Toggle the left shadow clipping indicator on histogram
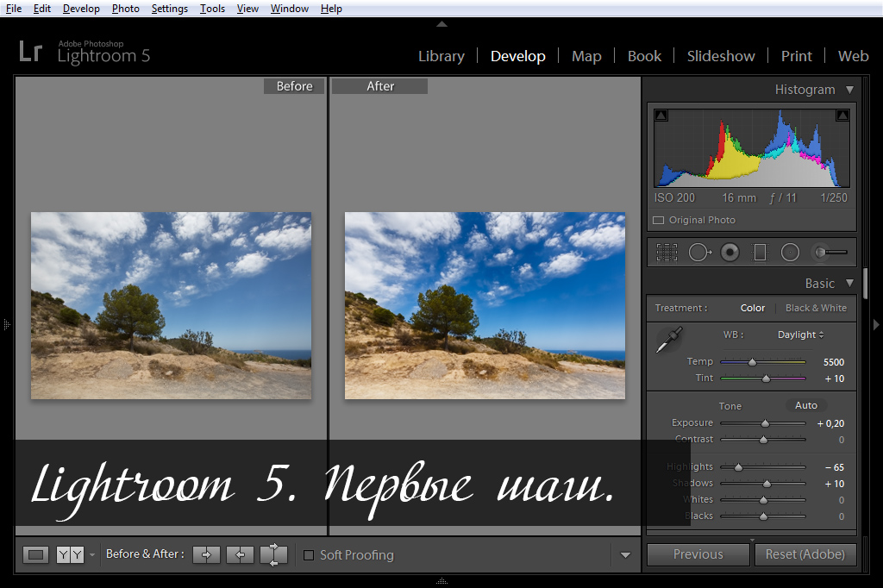 click(660, 113)
